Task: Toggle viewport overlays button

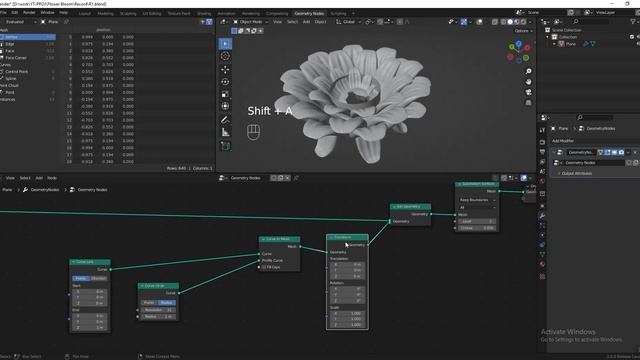Action: 480,22
